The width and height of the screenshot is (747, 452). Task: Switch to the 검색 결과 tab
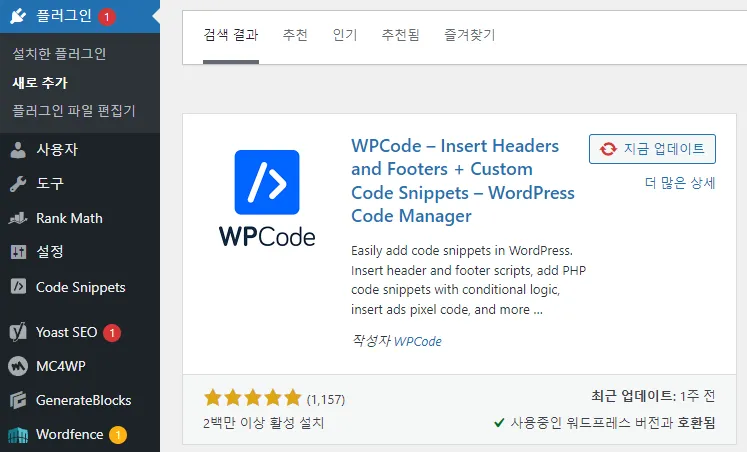[x=231, y=35]
